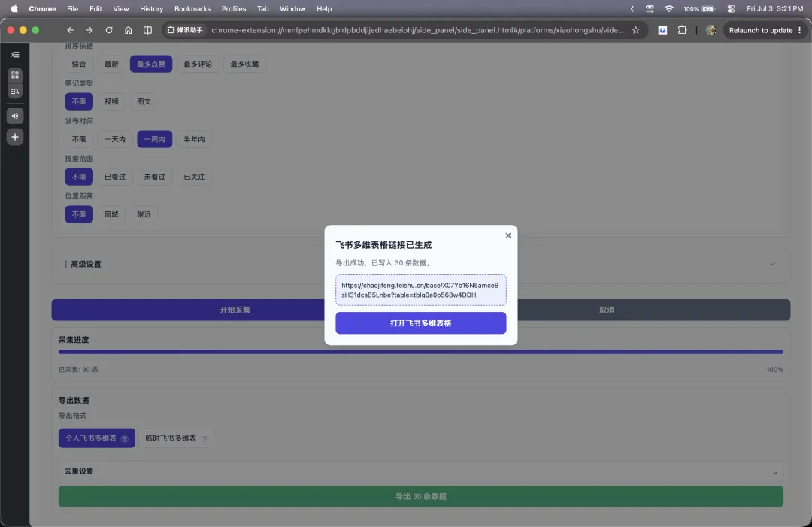Select sort by 综合

79,64
